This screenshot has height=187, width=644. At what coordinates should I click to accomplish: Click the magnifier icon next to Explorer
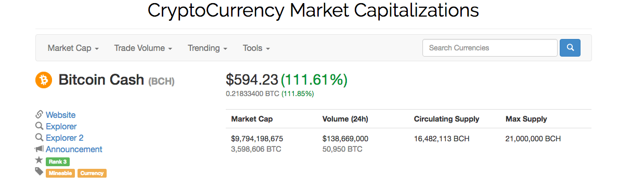point(39,126)
